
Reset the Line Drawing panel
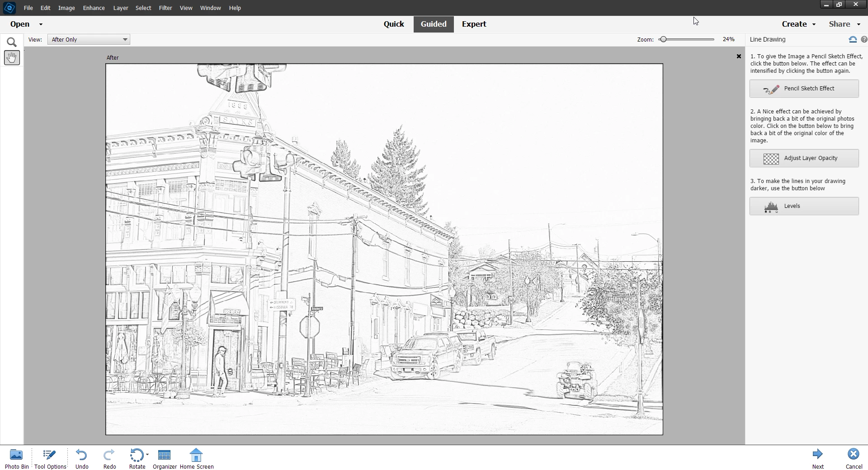coord(853,40)
